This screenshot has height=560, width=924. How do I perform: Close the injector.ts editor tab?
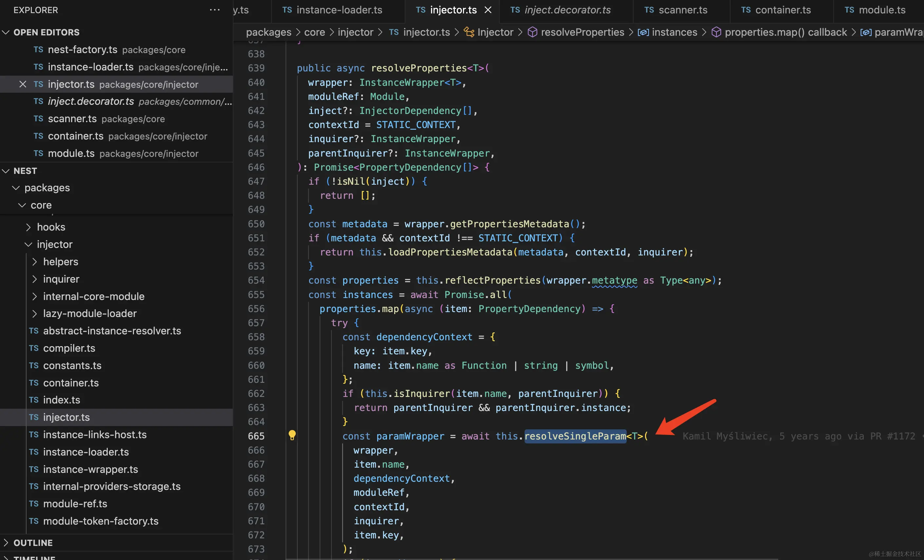coord(488,10)
